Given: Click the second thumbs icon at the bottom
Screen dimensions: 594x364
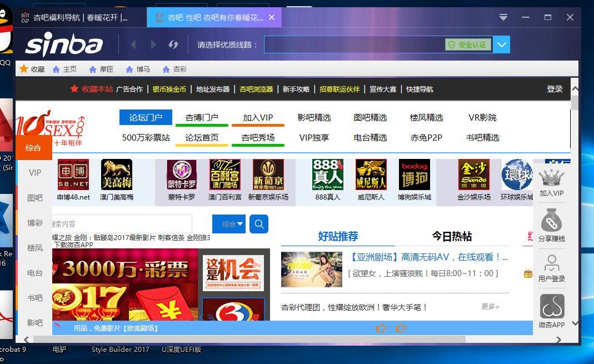Looking at the screenshot, I should 401,328.
